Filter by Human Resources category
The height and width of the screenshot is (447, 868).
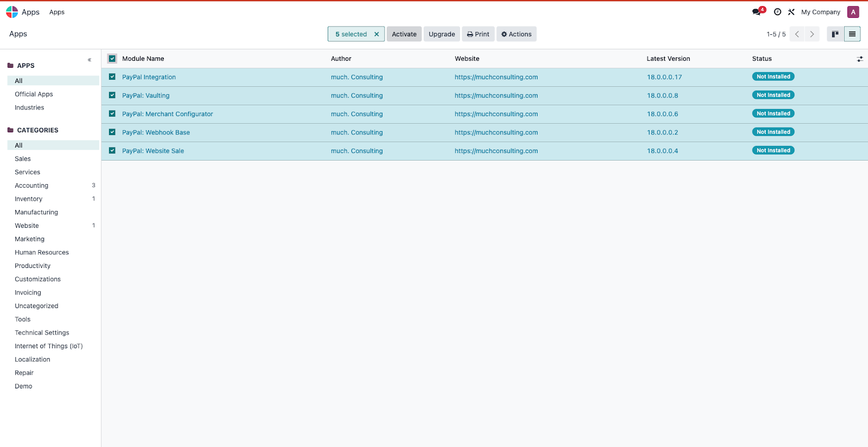coord(53,252)
